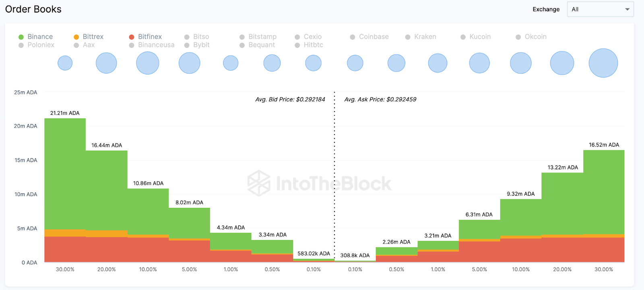Image resolution: width=644 pixels, height=290 pixels.
Task: Click the 21.21m ADA green bid bar
Action: [x=65, y=173]
